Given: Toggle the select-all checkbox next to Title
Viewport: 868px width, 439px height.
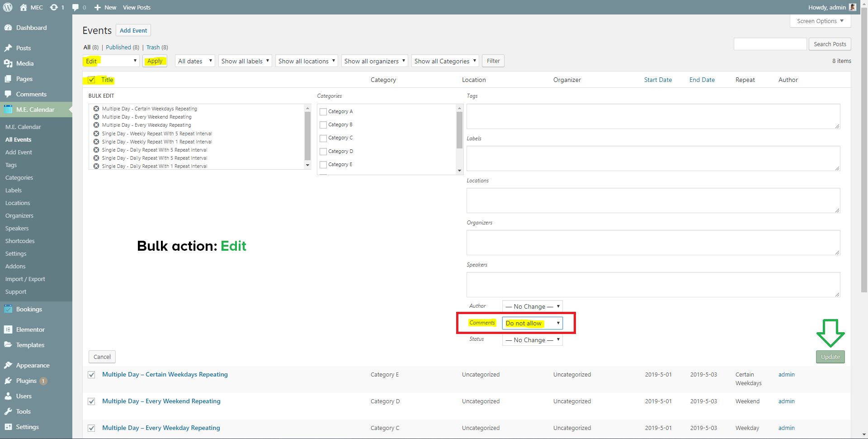Looking at the screenshot, I should pos(92,80).
